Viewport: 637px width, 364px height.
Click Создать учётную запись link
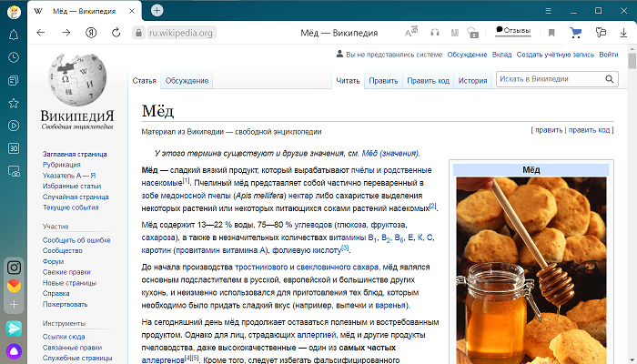[x=555, y=55]
